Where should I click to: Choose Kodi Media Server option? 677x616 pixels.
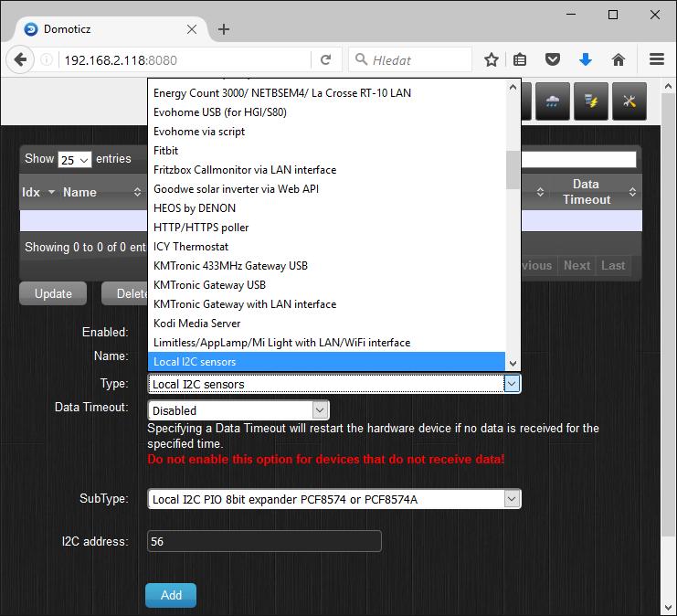pos(326,324)
